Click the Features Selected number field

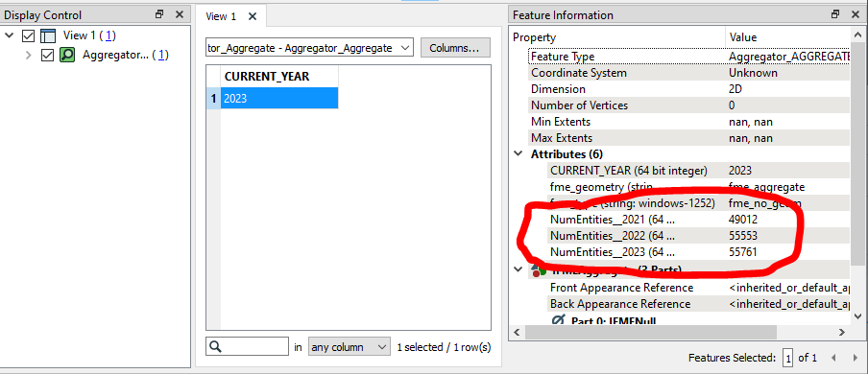[x=787, y=358]
